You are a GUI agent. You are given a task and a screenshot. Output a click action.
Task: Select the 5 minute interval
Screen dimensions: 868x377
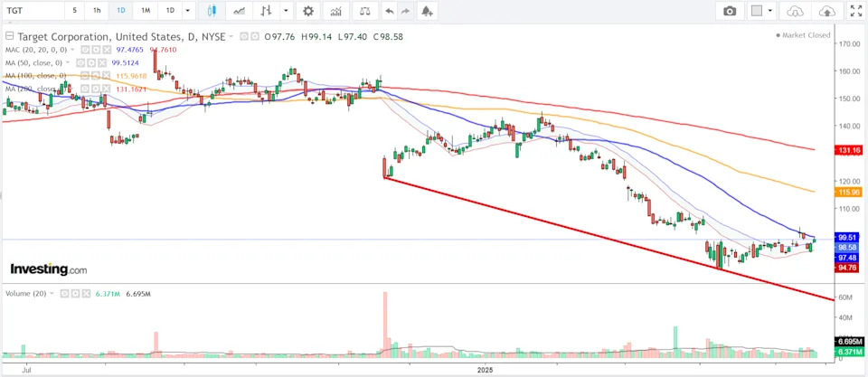75,11
